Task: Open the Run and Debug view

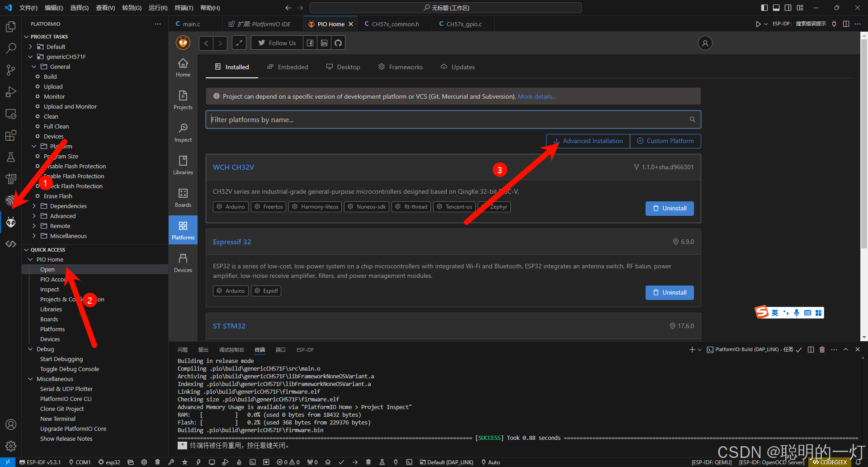Action: click(11, 92)
